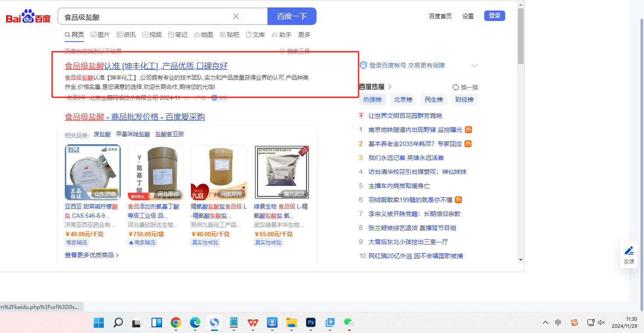This screenshot has width=644, height=333.
Task: Open the 商品批发价格 - 百度爱采购 result
Action: 135,117
